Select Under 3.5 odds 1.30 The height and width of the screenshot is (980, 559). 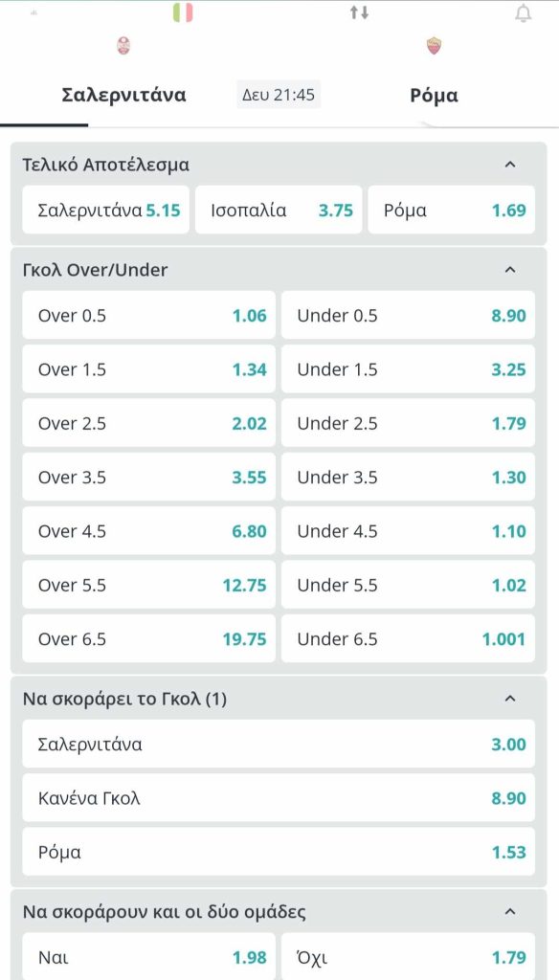tap(409, 477)
